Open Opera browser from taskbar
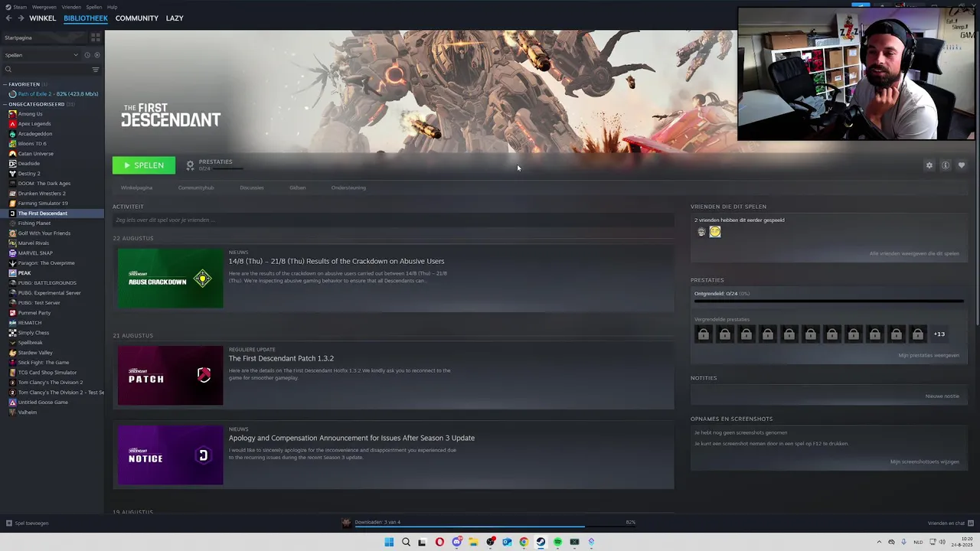This screenshot has width=980, height=551. 439,542
